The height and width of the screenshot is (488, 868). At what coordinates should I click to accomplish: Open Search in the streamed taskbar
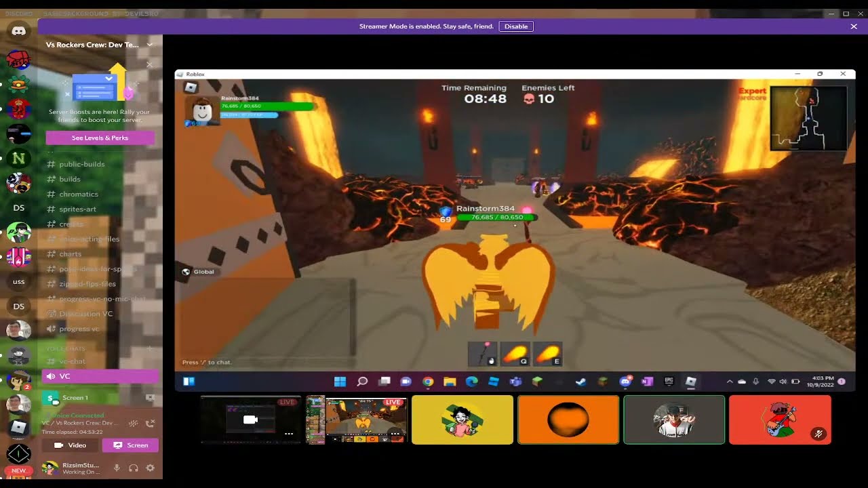point(362,382)
